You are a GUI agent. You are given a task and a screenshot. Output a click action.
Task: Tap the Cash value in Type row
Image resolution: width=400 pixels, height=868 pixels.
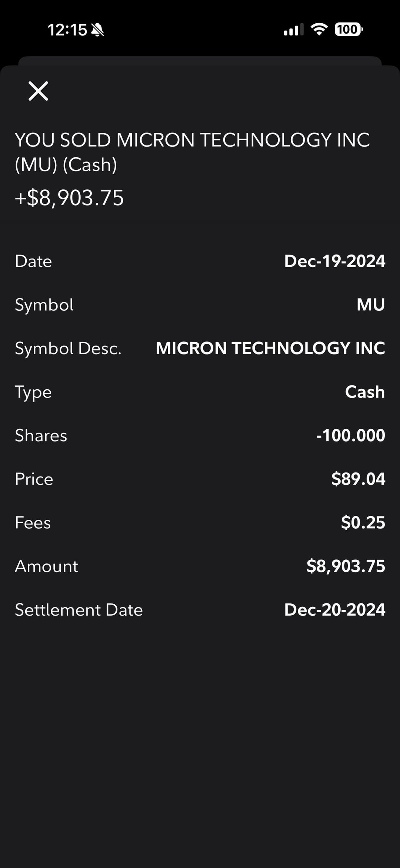pos(365,392)
